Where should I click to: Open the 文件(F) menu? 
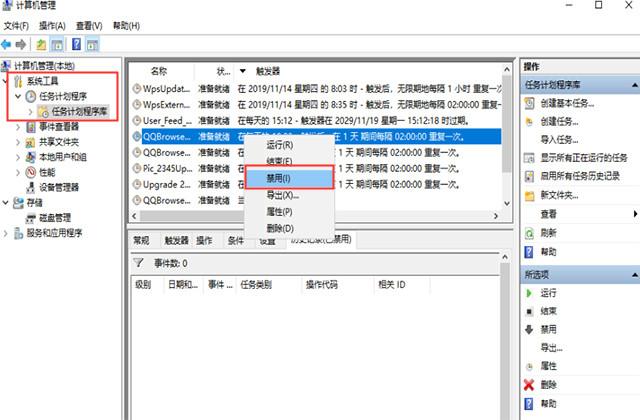point(16,26)
